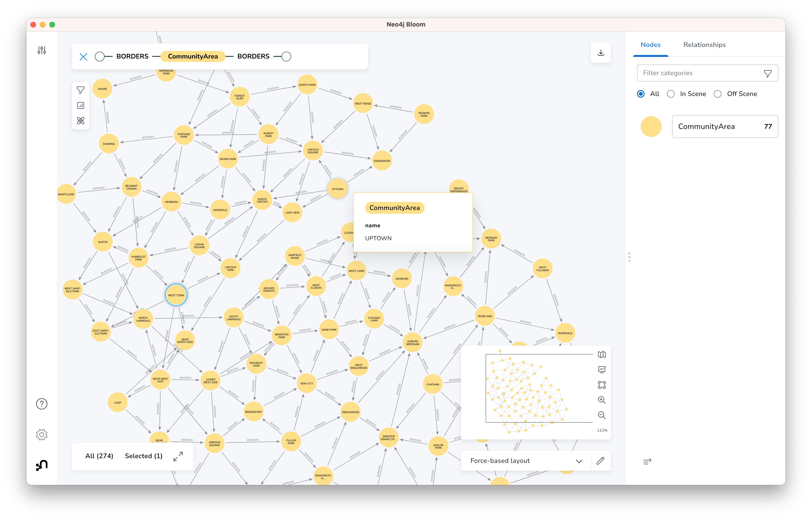Click the funnel icon in Filter categories

tap(767, 73)
